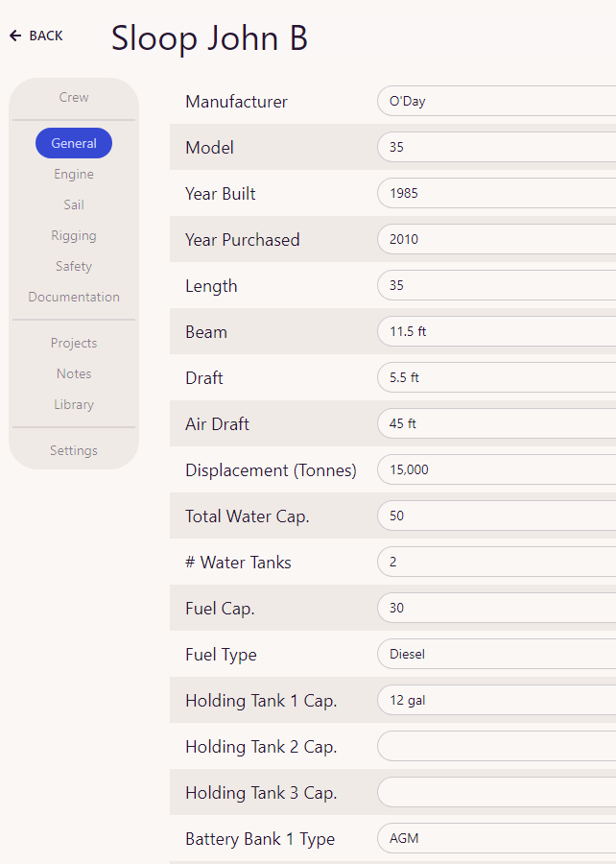
Task: Click the Manufacturer field showing O'Day
Action: [x=497, y=101]
